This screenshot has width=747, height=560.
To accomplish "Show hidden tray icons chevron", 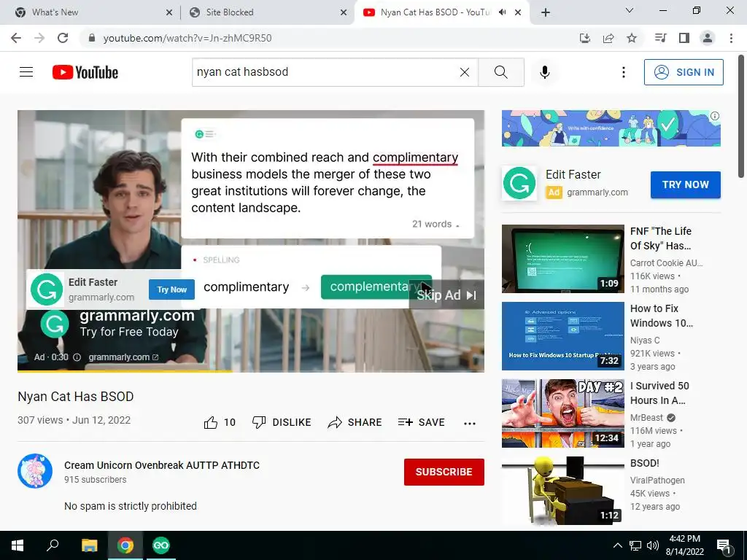I will 617,545.
